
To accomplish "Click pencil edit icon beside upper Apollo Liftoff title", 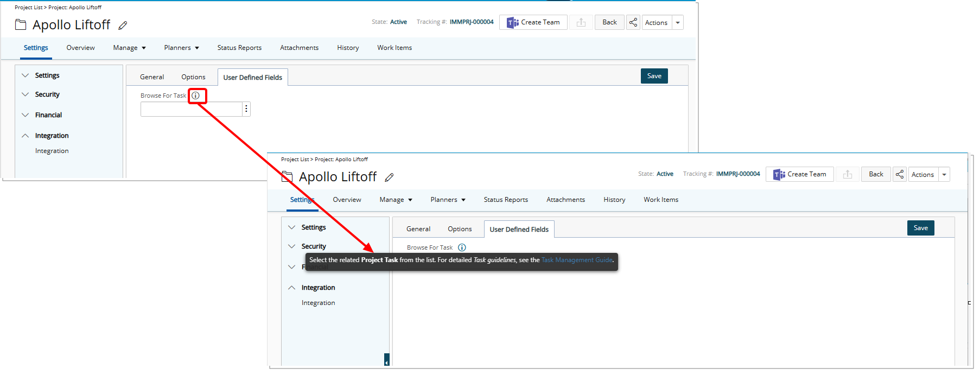I will click(123, 26).
